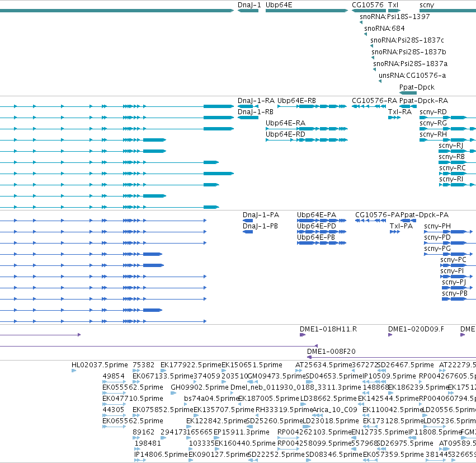Click snoRNA:Psi28S-1837a label
Viewport: 476px width, 463px height.
410,64
